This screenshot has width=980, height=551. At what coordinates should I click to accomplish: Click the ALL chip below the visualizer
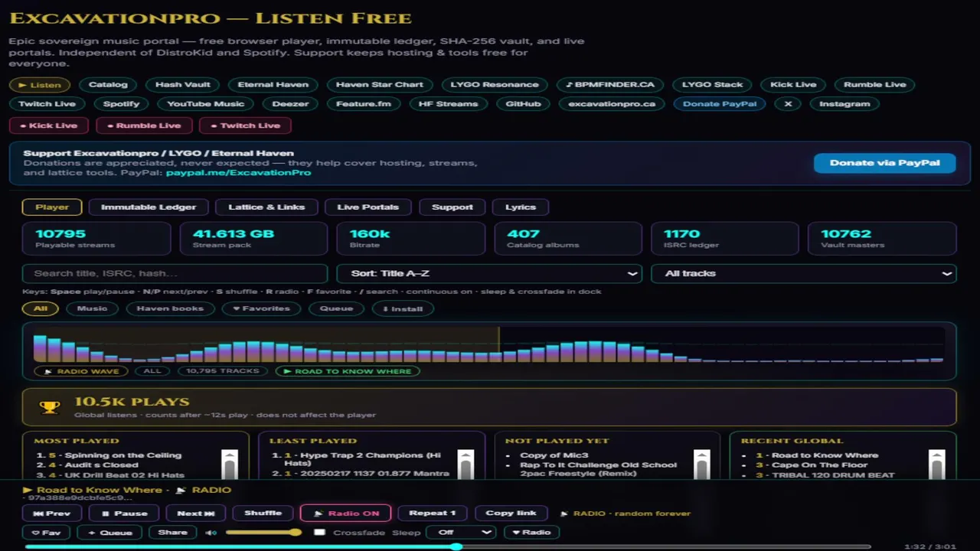click(x=152, y=371)
